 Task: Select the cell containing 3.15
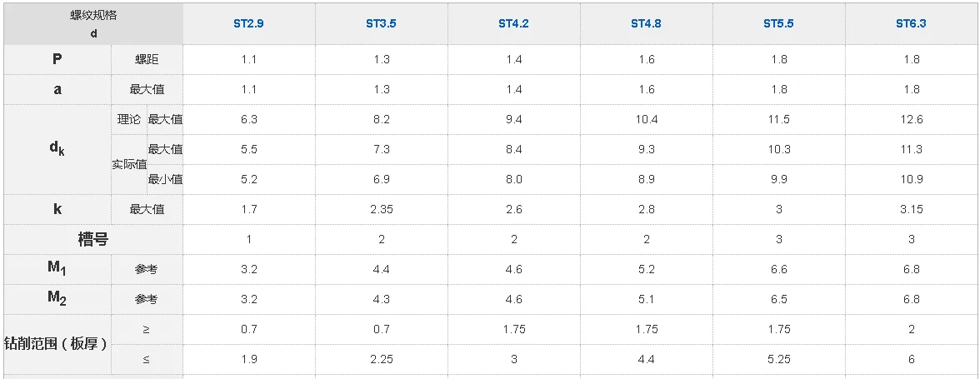coord(912,209)
